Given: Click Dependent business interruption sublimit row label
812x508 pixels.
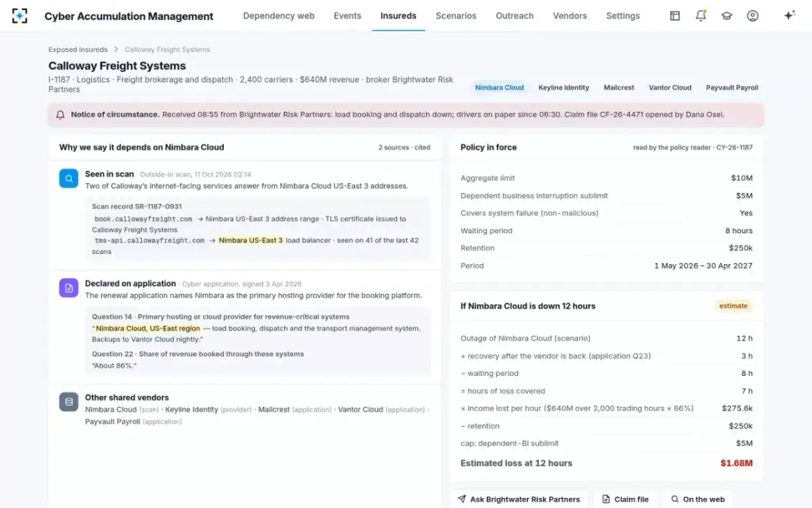Looking at the screenshot, I should [534, 196].
